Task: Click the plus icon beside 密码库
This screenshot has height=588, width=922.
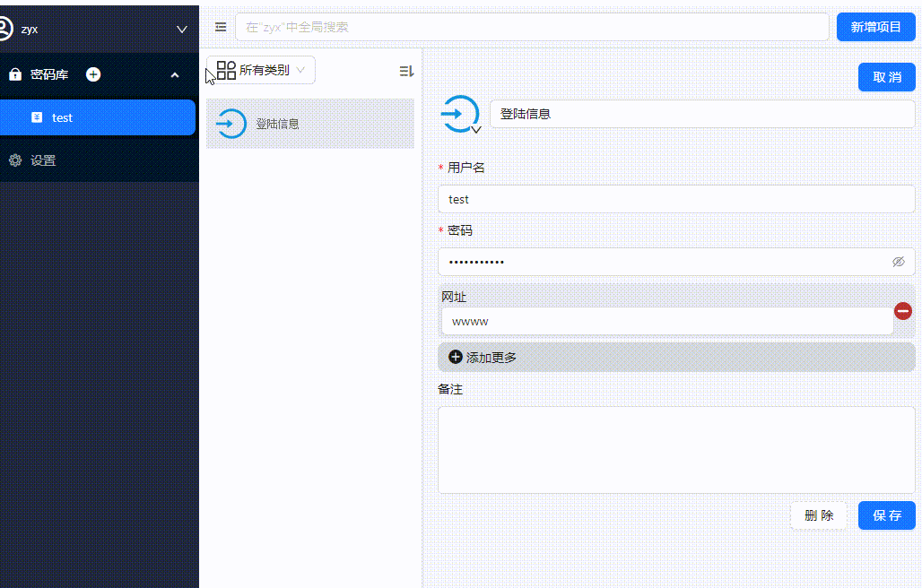Action: 93,74
